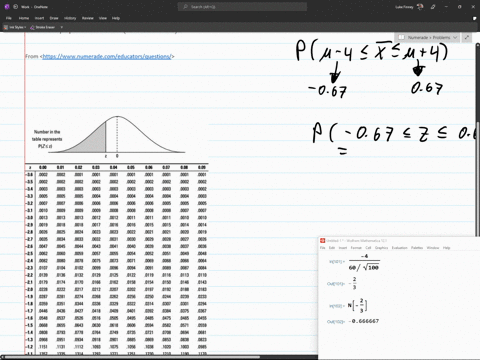480x360 pixels.
Task: Click the normal curve image on the page
Action: tap(117, 136)
